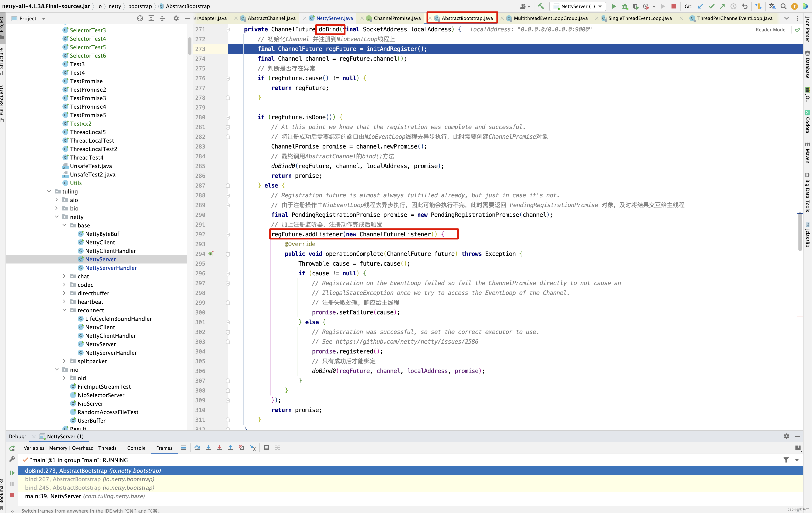Image resolution: width=812 pixels, height=513 pixels.
Task: Click the Search Everywhere magnifier icon
Action: [x=783, y=6]
